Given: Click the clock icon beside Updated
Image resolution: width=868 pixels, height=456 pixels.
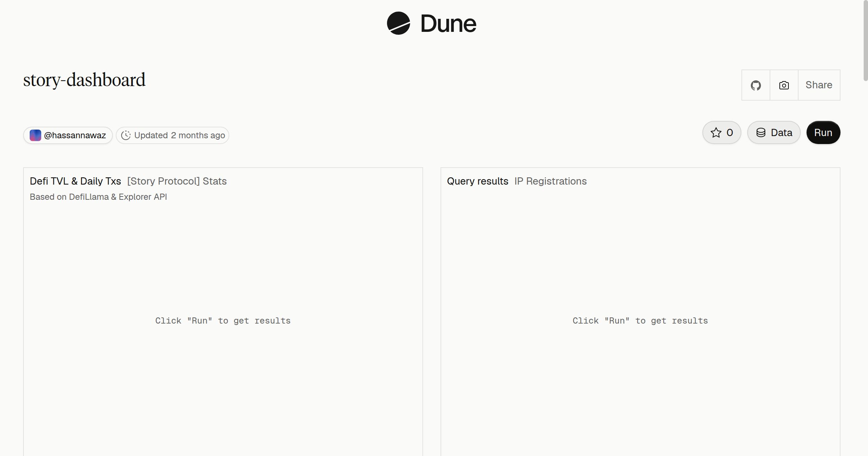Looking at the screenshot, I should [x=125, y=135].
